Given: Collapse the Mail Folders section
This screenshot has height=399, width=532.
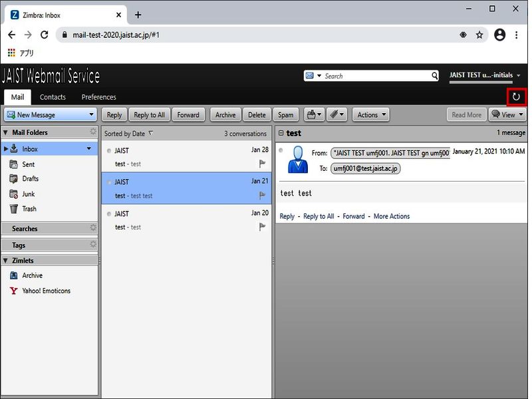Looking at the screenshot, I should click(5, 132).
